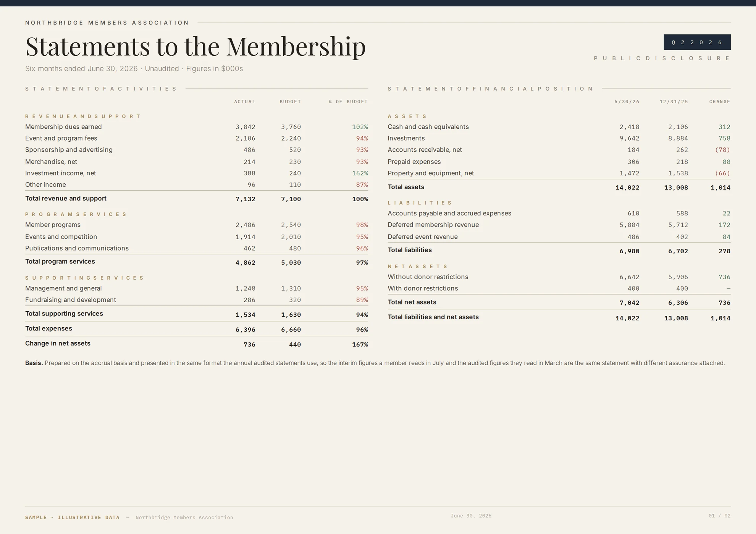Click the % of Budget column header

coord(348,102)
